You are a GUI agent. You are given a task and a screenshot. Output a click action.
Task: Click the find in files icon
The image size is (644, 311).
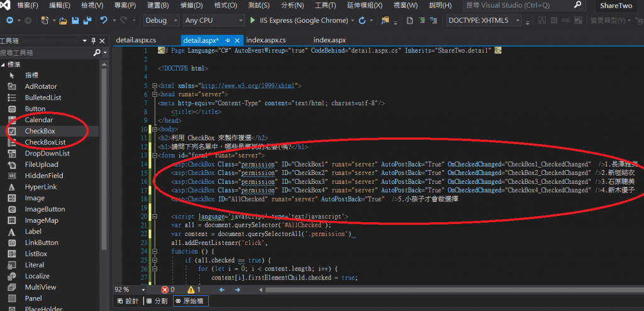(385, 21)
